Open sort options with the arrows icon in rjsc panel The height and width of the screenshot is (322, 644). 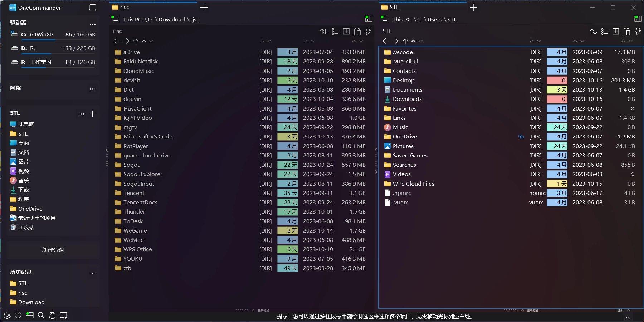click(x=324, y=31)
